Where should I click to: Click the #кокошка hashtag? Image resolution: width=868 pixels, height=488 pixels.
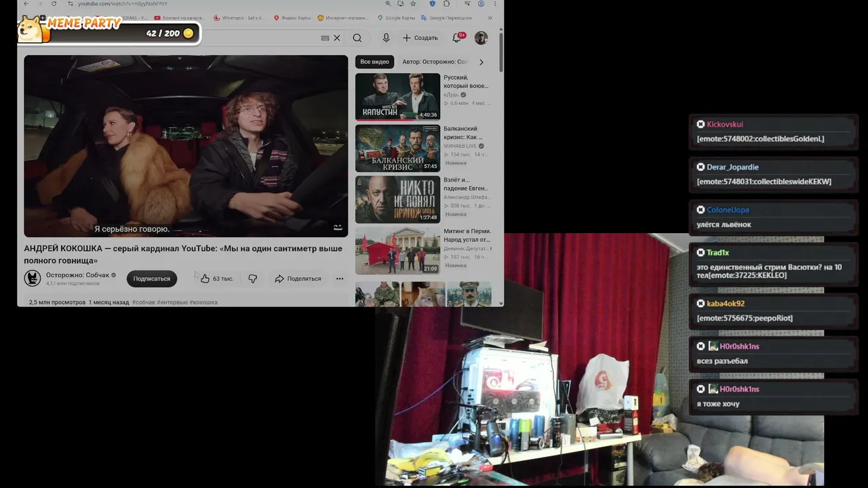tap(203, 302)
